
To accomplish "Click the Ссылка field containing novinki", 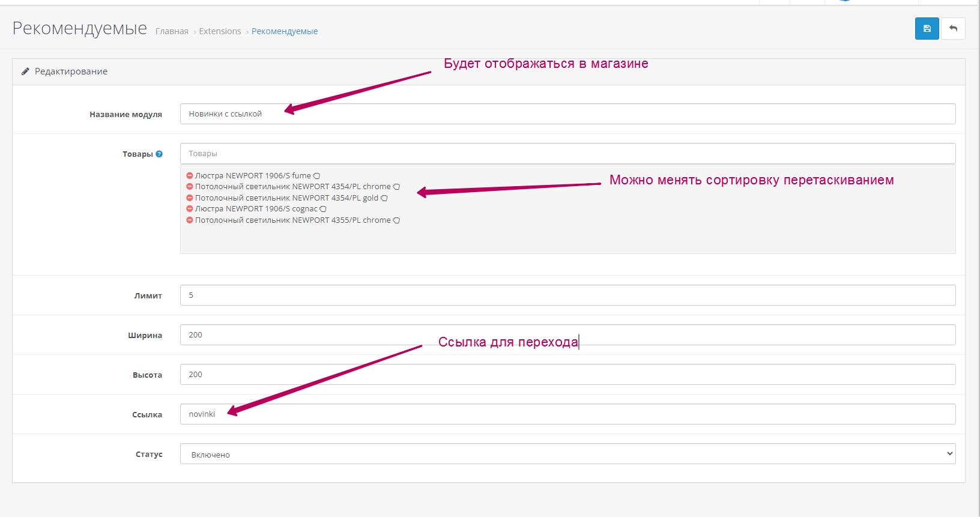I will point(567,414).
